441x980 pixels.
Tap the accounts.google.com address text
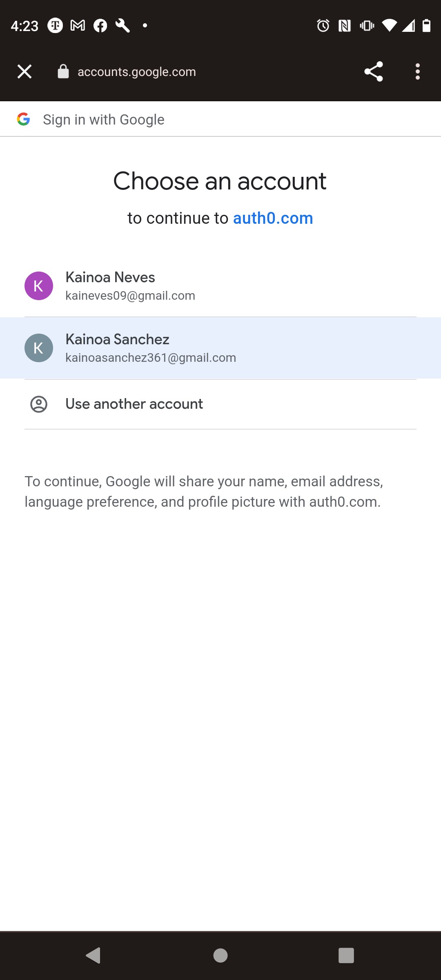tap(137, 72)
